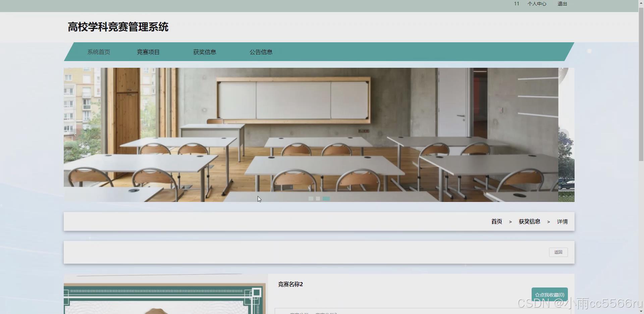The width and height of the screenshot is (644, 314).
Task: Select the active third carousel indicator
Action: [326, 199]
